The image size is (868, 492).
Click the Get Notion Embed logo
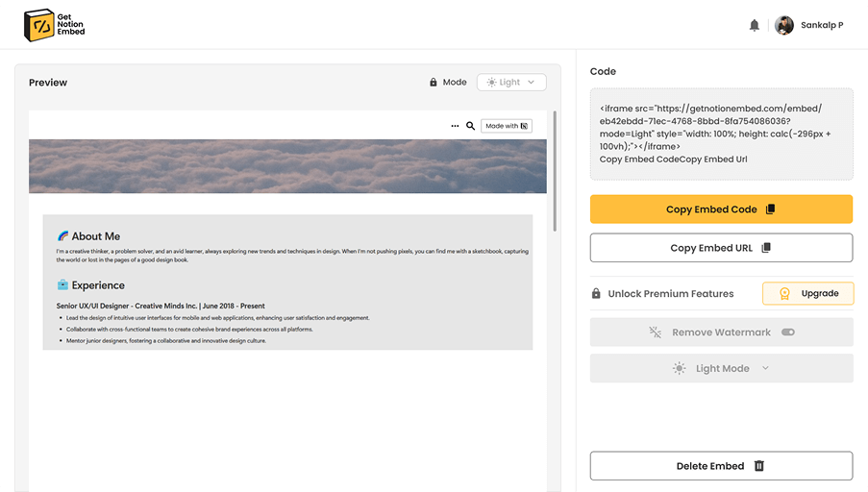pos(55,25)
